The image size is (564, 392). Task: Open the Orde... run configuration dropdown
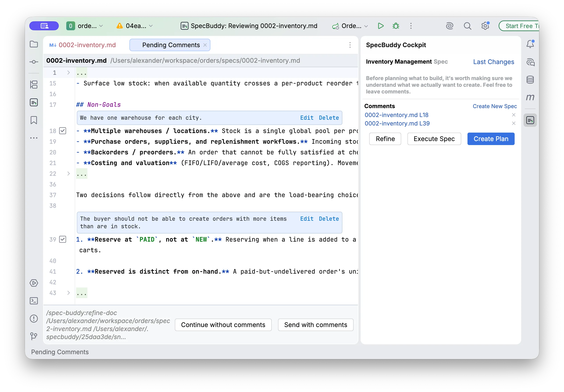[x=350, y=26]
